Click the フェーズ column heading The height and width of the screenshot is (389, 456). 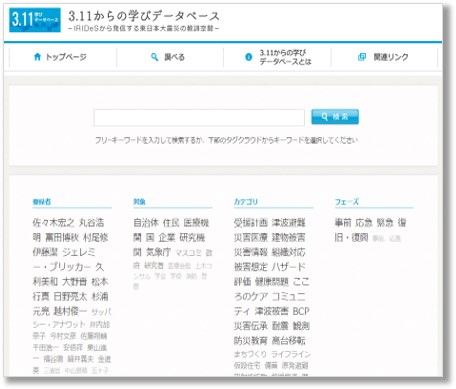point(347,202)
